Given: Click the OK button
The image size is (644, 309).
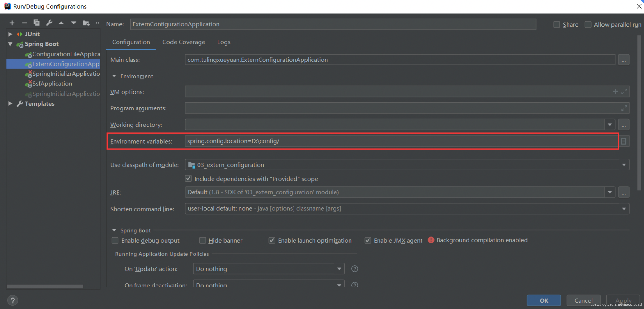Looking at the screenshot, I should click(544, 300).
